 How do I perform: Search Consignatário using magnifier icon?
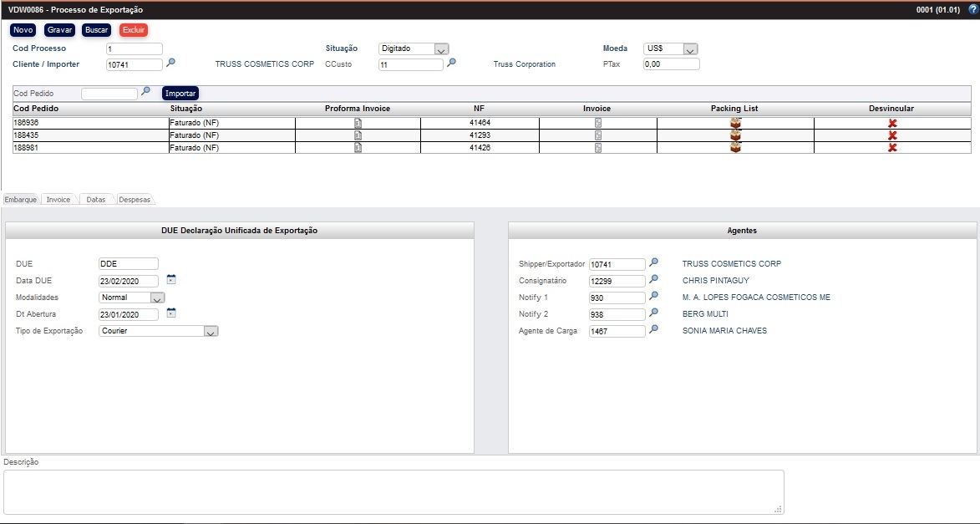[654, 280]
